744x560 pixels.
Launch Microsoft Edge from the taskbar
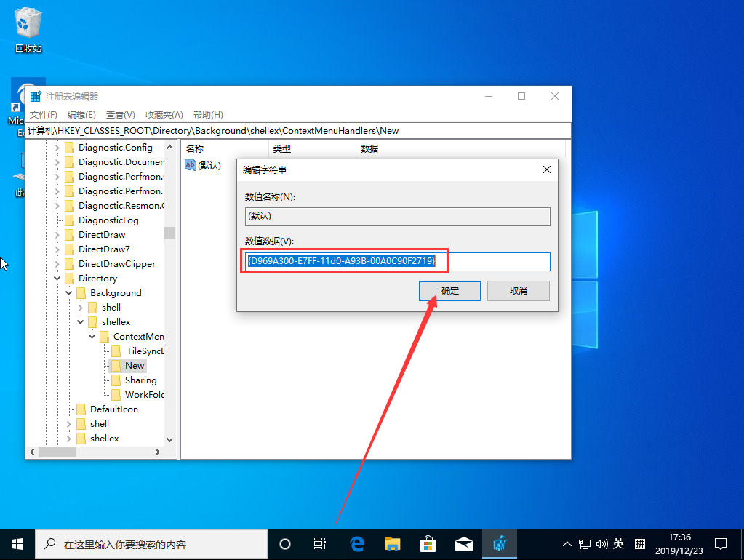[x=356, y=543]
